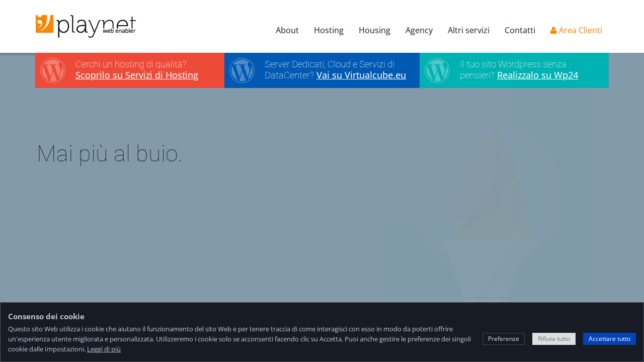Click the Playnet web enabler logo

pos(86,26)
